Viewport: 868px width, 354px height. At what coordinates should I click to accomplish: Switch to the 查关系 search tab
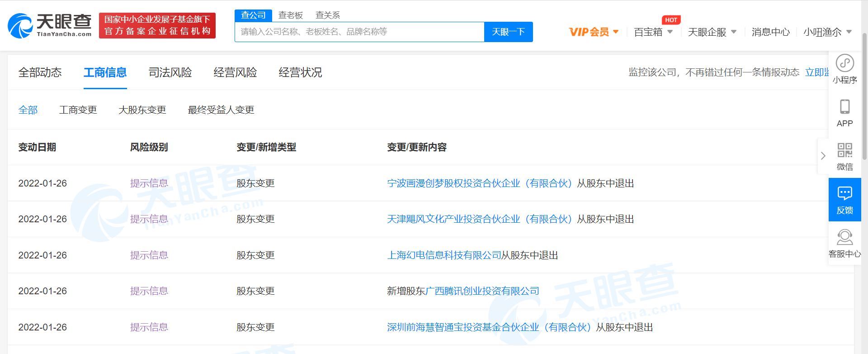(327, 15)
